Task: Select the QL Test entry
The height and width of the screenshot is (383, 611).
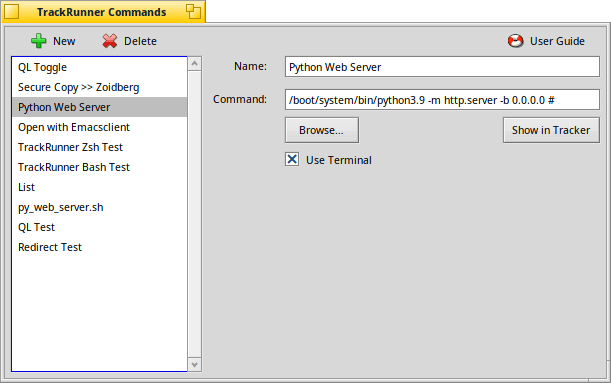Action: (99, 227)
